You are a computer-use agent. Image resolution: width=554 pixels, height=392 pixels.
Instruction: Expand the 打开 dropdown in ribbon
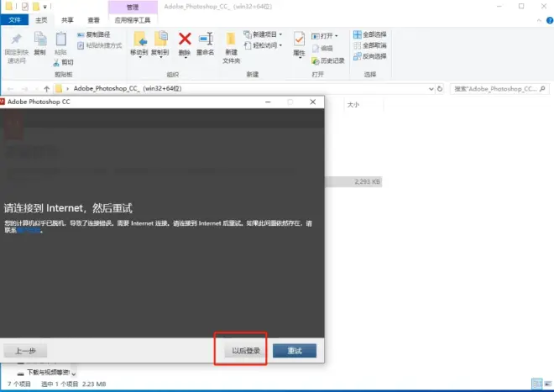coord(325,36)
